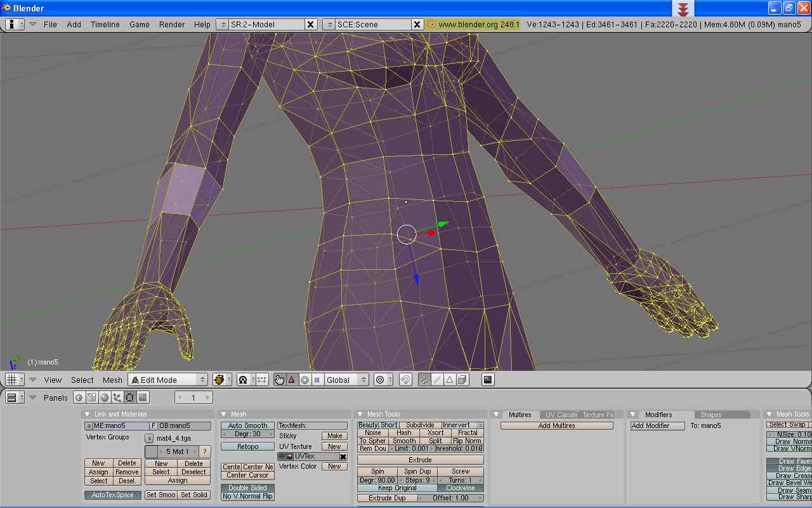Open the Add Modifier dropdown
The height and width of the screenshot is (508, 812).
click(658, 425)
